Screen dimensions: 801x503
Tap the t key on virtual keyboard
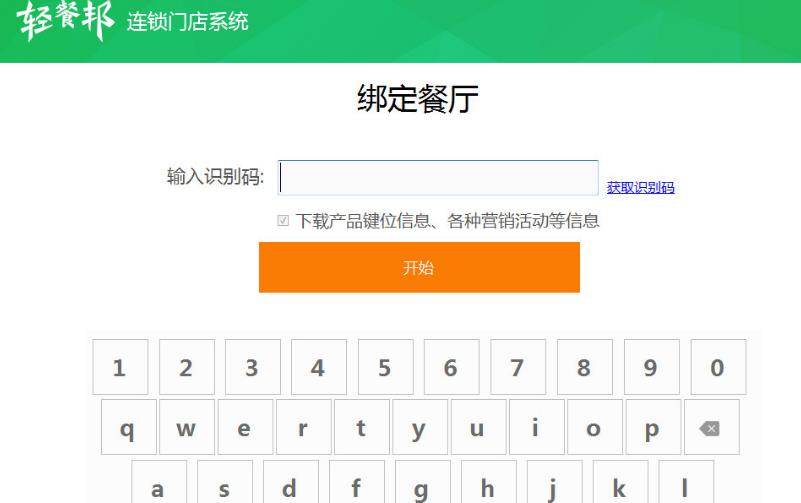click(361, 428)
